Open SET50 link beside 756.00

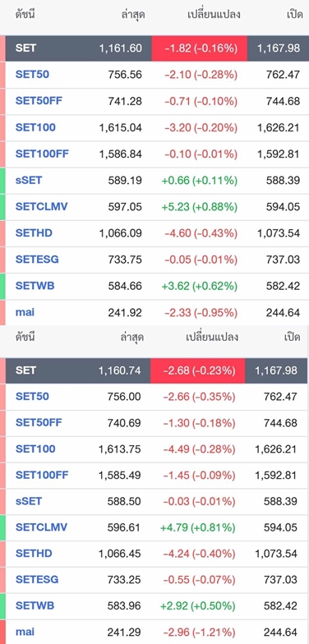(x=32, y=396)
